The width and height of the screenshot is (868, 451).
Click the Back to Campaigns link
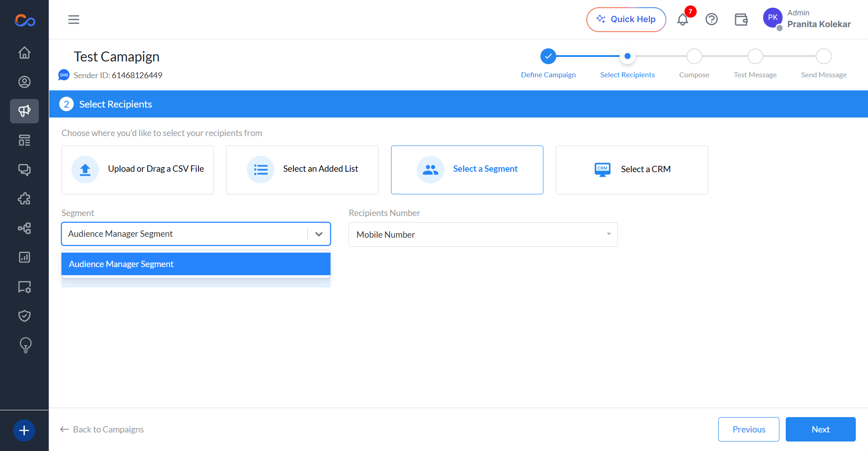coord(102,429)
